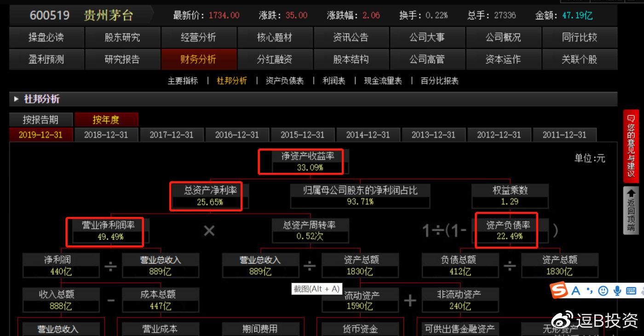Click the Sogou microphone voice input icon

[x=617, y=291]
